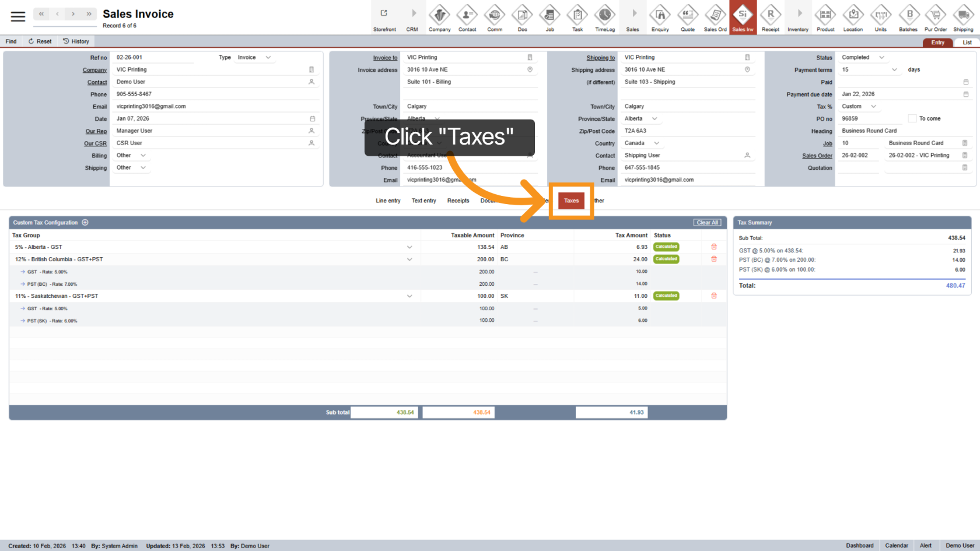The width and height of the screenshot is (980, 551).
Task: Click the Clear All button
Action: (x=707, y=223)
